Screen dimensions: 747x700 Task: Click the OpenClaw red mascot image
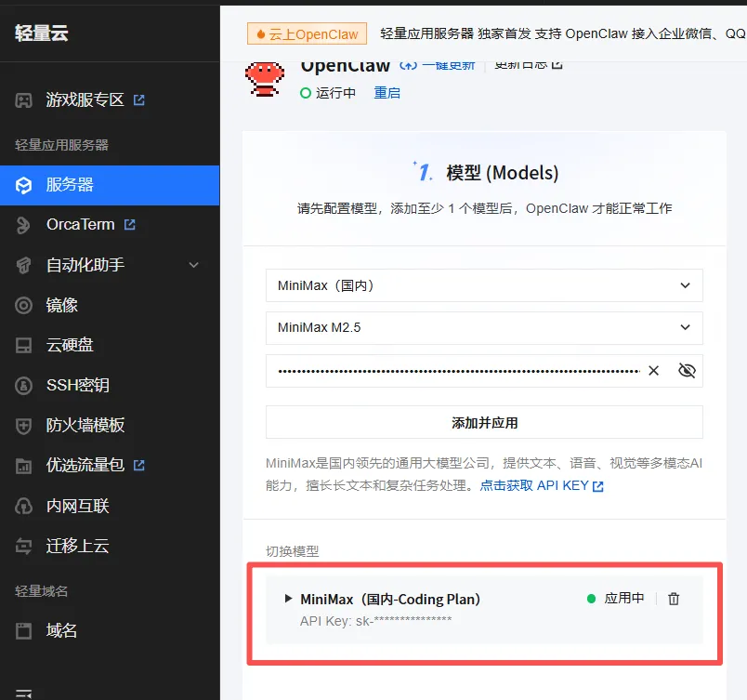coord(265,79)
